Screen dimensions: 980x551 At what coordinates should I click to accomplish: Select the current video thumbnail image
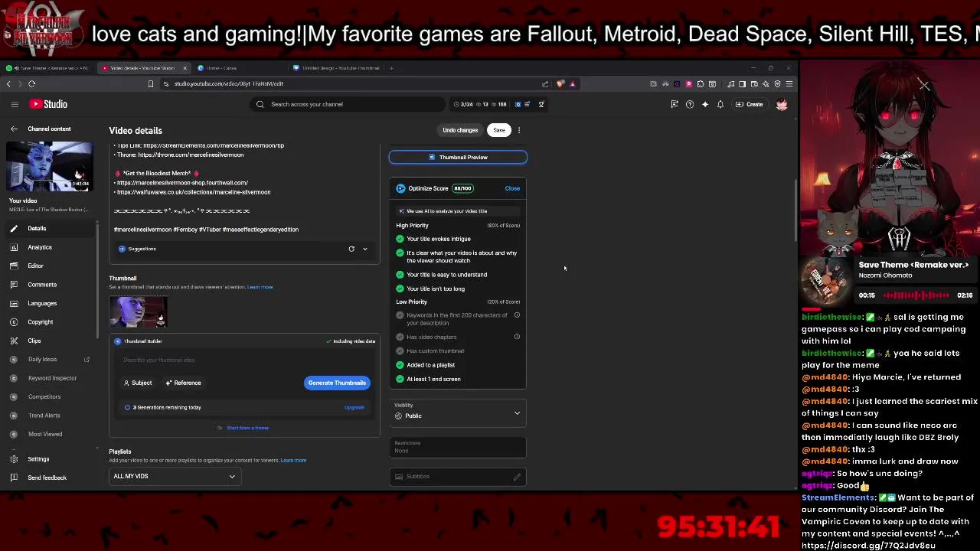pos(139,311)
